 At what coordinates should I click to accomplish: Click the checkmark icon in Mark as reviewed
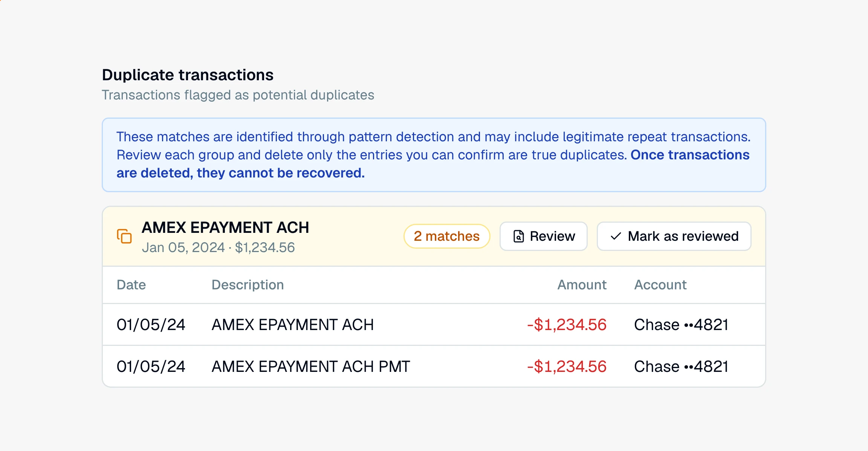[x=616, y=236]
